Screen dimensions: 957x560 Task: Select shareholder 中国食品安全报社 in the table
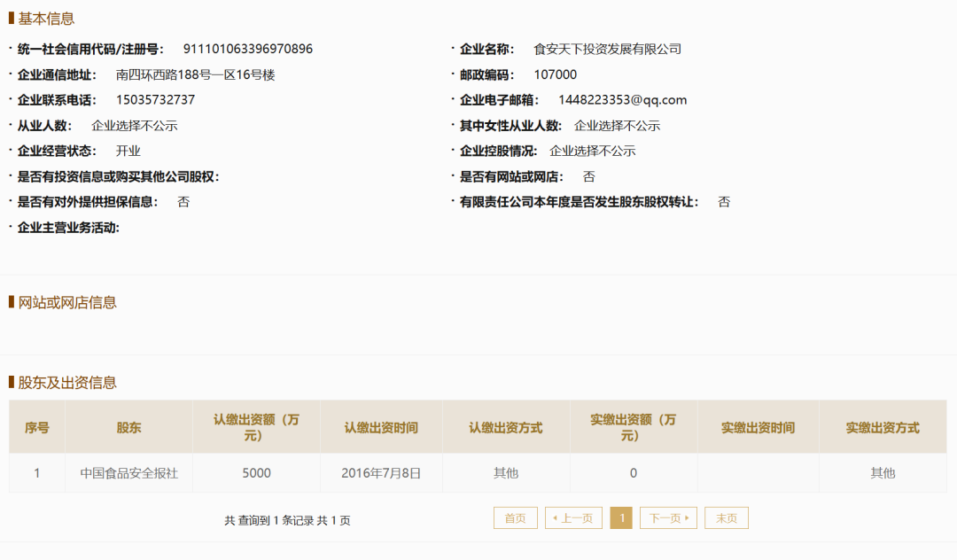[129, 472]
